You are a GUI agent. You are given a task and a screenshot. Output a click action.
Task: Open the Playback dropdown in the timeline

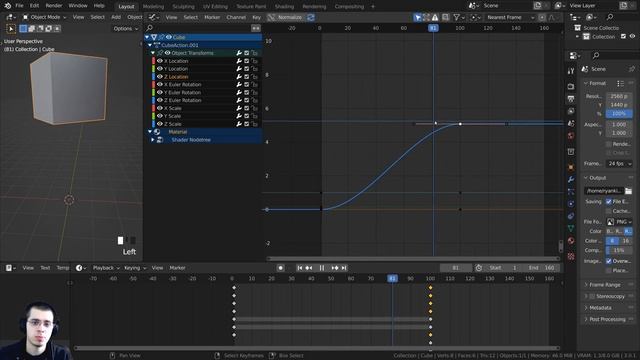[x=106, y=268]
